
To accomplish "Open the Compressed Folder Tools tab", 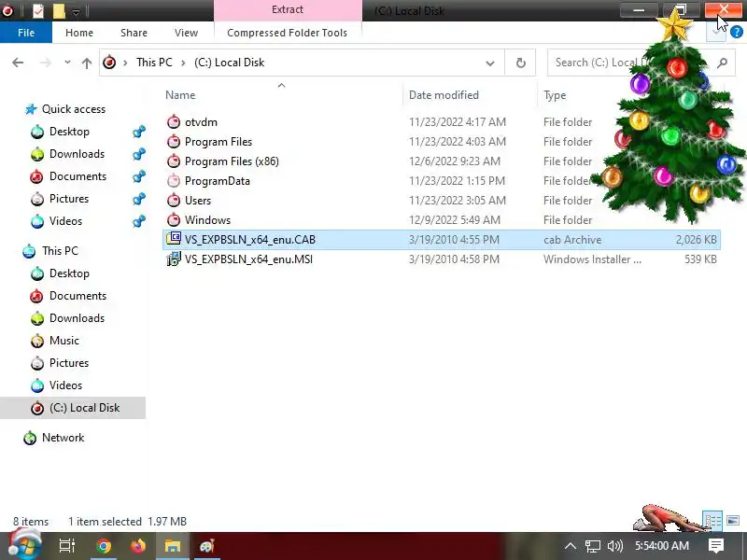I will coord(288,33).
